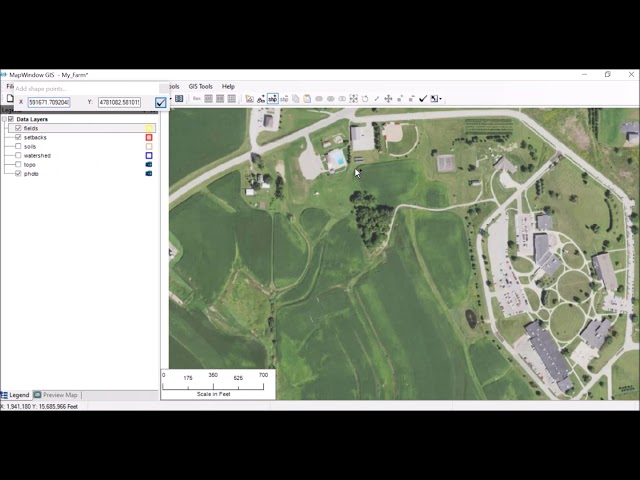
Task: Select the highlighted add shp tool
Action: pos(273,99)
